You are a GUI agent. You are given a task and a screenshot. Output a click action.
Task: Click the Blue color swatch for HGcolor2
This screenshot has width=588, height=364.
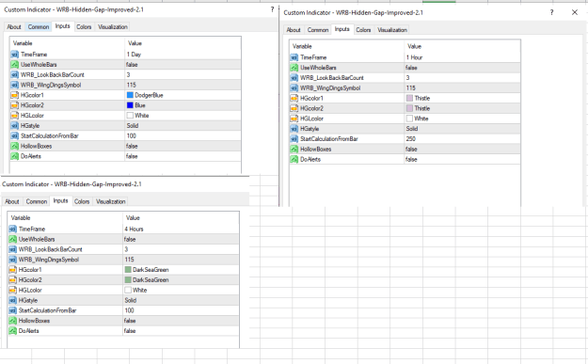click(x=130, y=105)
